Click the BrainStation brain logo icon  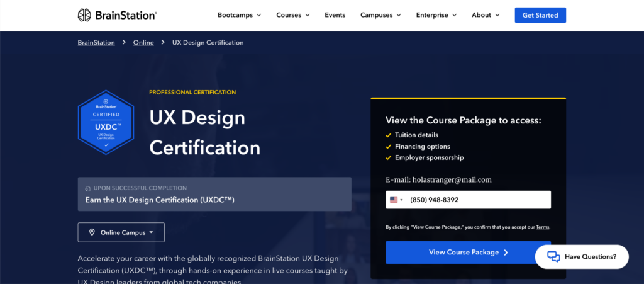[84, 15]
